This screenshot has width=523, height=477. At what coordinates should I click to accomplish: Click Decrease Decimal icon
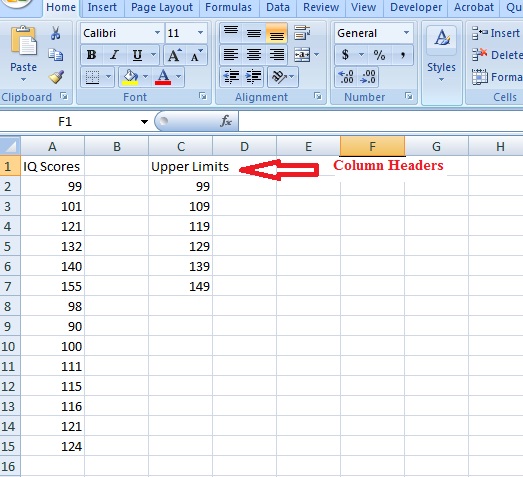click(368, 77)
